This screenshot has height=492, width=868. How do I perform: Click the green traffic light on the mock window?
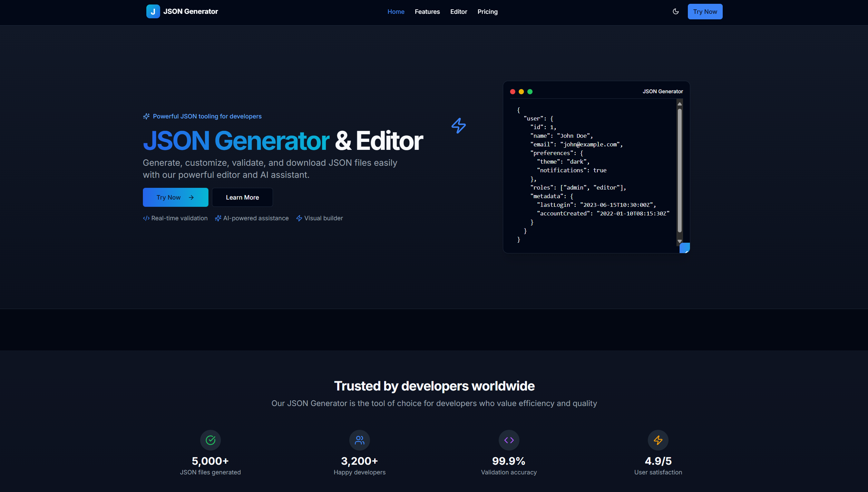pos(530,91)
